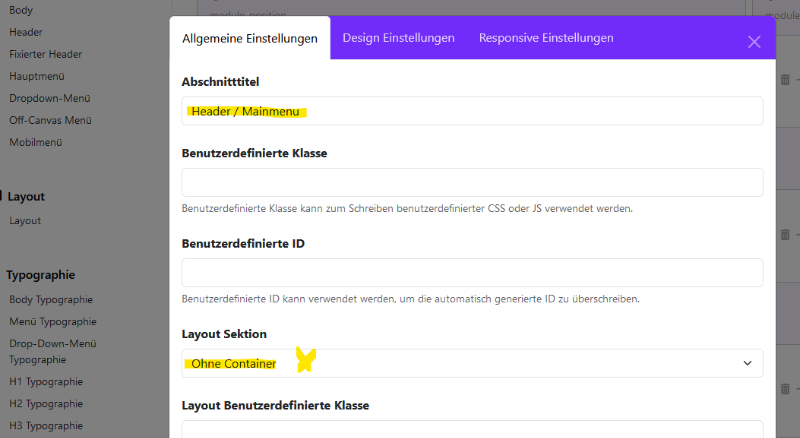Open Body Typographie settings
This screenshot has height=438, width=800.
coord(51,300)
